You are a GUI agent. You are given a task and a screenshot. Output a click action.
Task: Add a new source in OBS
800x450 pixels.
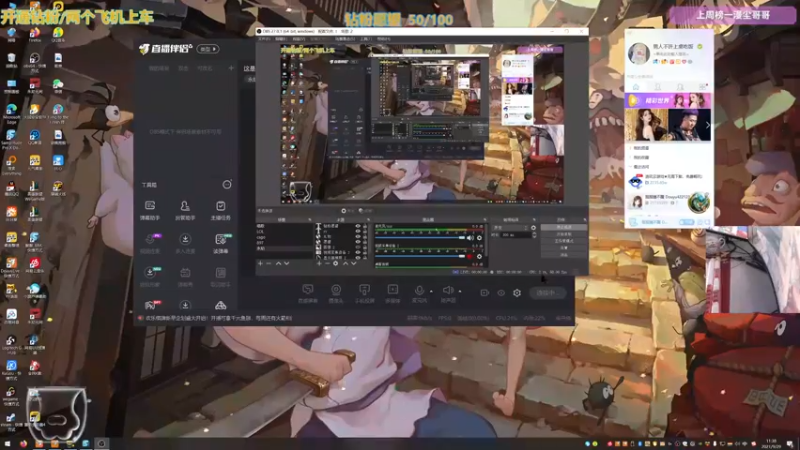click(319, 263)
